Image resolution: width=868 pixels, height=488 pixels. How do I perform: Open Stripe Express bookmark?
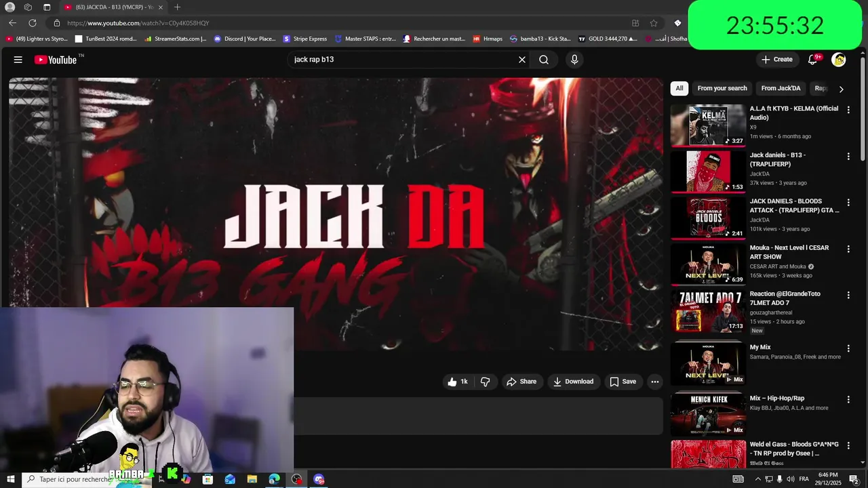(x=305, y=39)
